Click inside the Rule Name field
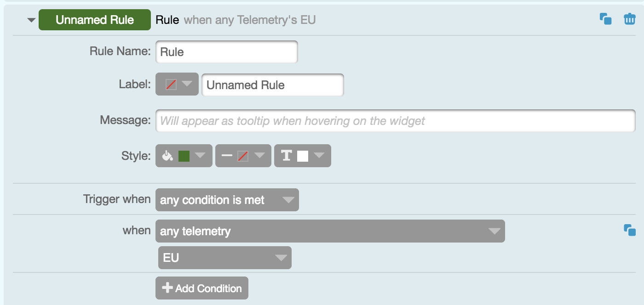The width and height of the screenshot is (644, 305). pyautogui.click(x=226, y=52)
